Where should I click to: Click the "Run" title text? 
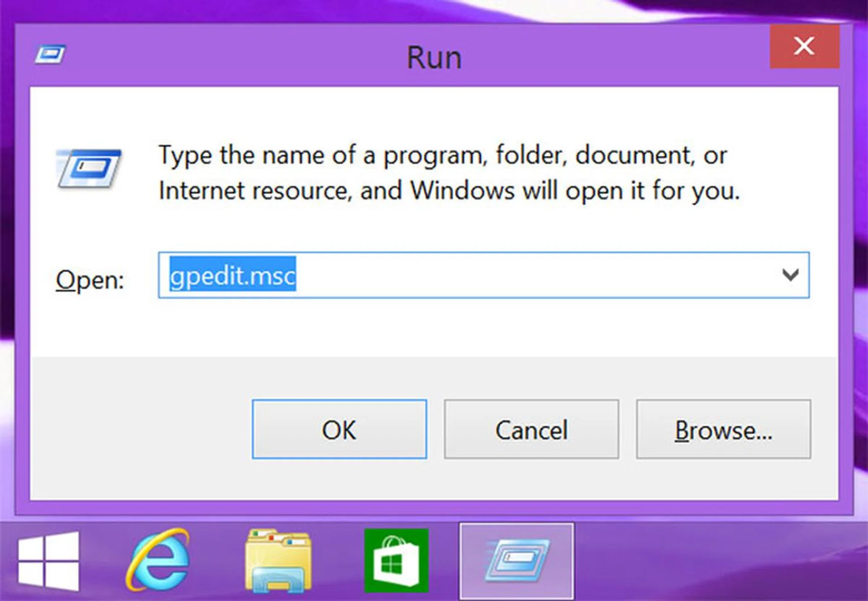click(434, 58)
